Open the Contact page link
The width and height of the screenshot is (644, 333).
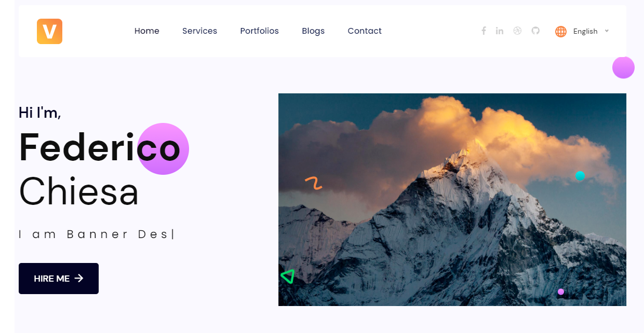point(365,31)
